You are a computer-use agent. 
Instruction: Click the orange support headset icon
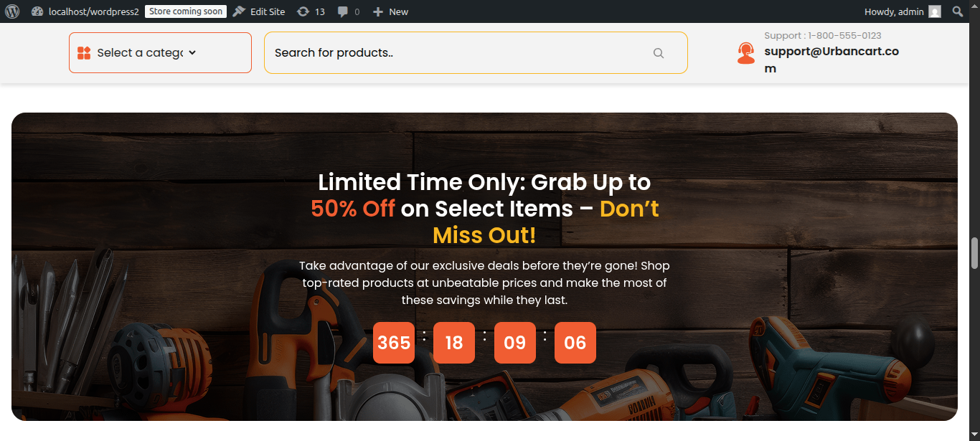point(746,53)
